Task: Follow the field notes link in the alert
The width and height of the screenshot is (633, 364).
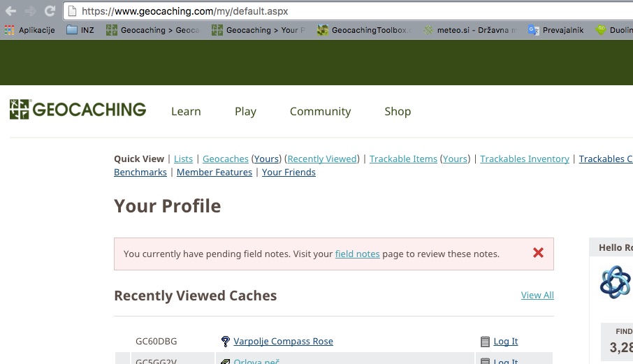Action: pyautogui.click(x=357, y=254)
